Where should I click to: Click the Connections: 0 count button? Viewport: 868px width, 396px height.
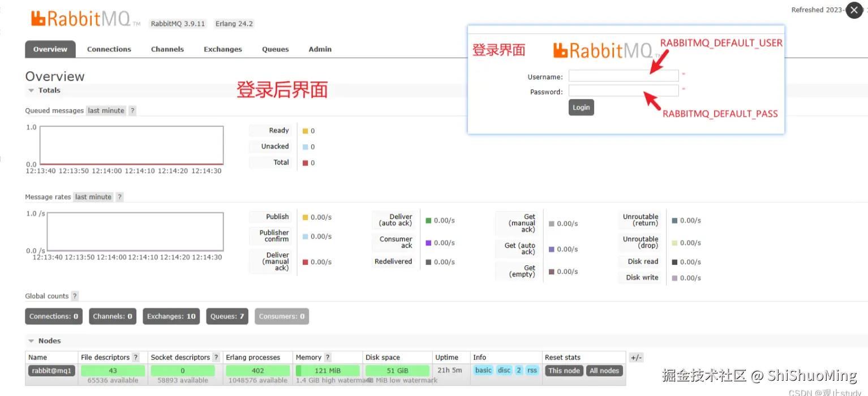click(54, 316)
